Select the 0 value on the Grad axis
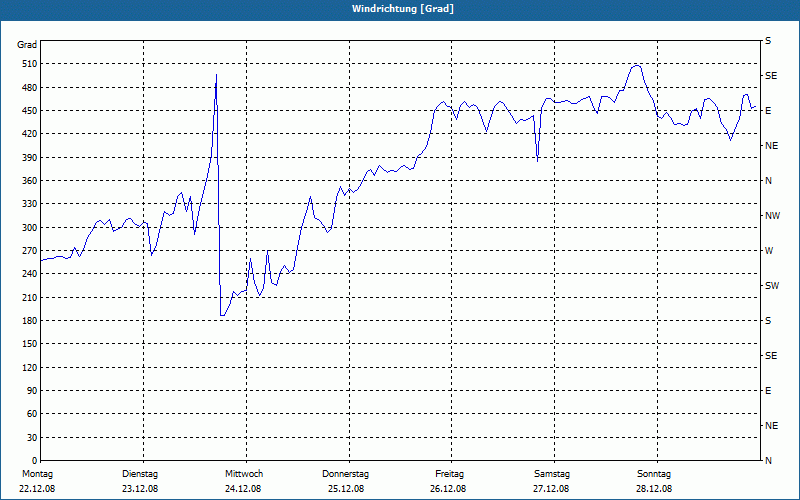800x500 pixels. point(34,461)
